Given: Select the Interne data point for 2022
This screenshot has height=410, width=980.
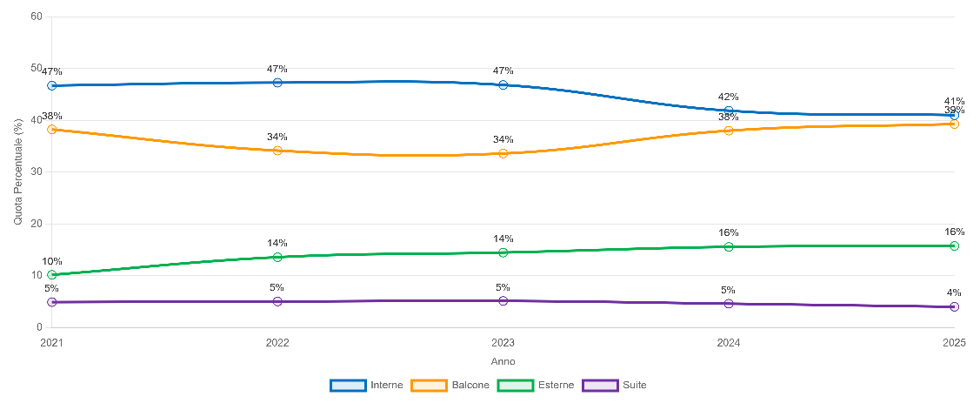Looking at the screenshot, I should (x=277, y=83).
